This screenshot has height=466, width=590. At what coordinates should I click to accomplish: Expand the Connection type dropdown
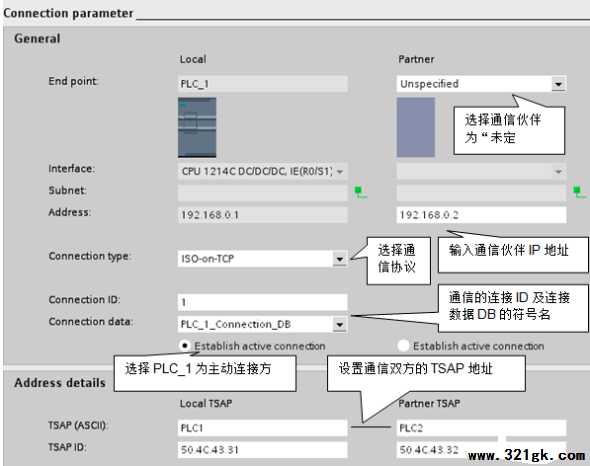pos(339,259)
